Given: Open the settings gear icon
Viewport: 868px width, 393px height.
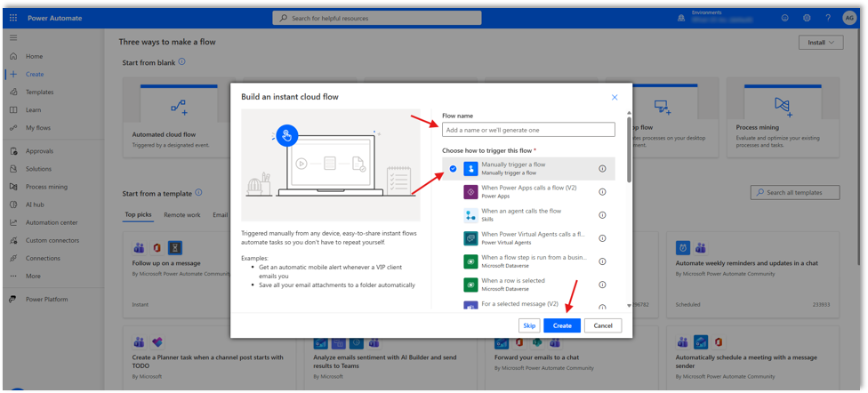Looking at the screenshot, I should pos(807,18).
